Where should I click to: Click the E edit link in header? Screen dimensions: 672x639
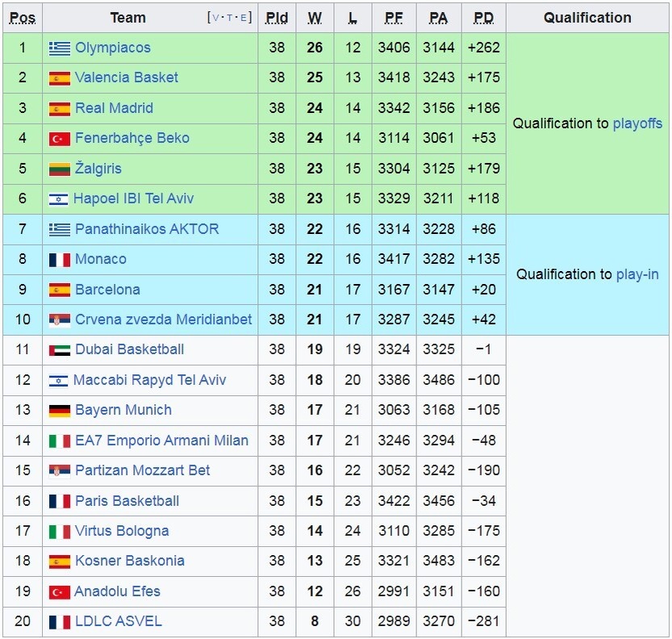pyautogui.click(x=244, y=18)
